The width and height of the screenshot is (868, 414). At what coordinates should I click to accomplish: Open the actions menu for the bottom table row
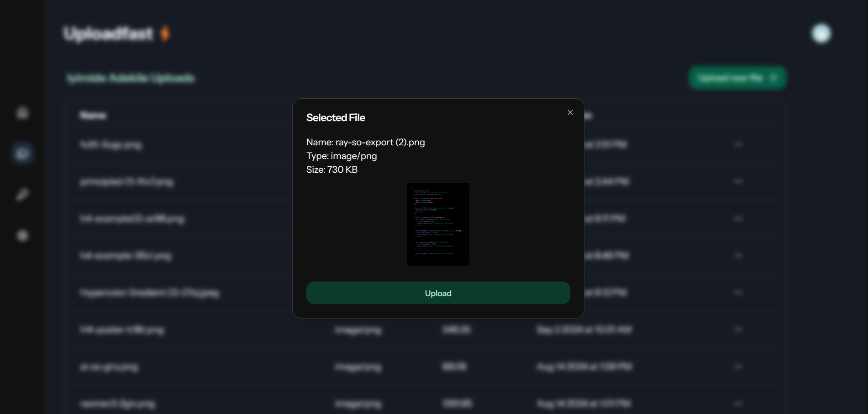739,404
